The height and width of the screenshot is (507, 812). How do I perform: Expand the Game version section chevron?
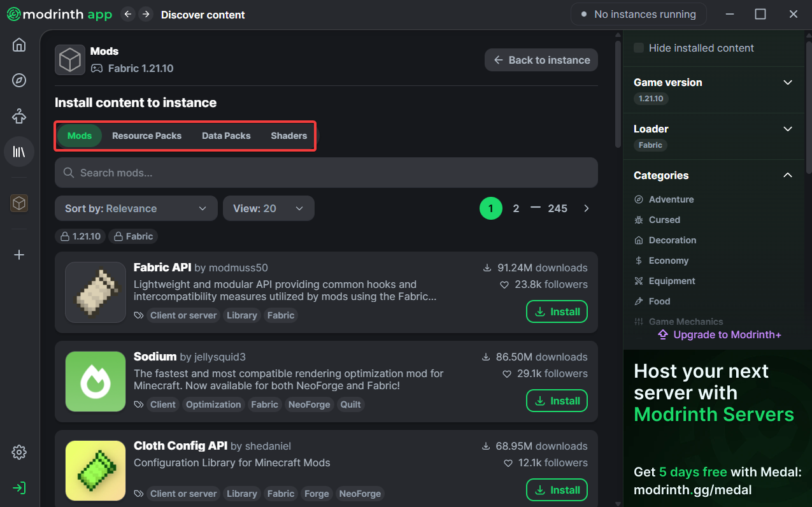point(788,82)
